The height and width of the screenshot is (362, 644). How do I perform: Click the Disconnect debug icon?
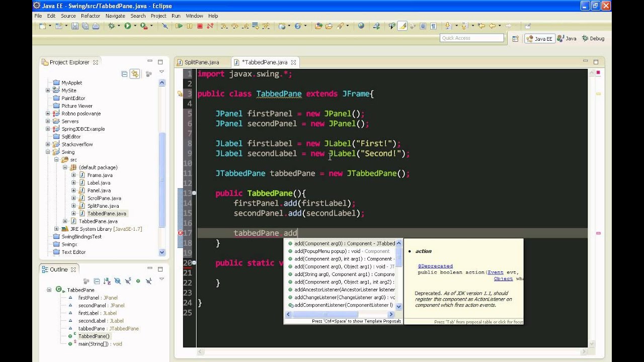(209, 26)
